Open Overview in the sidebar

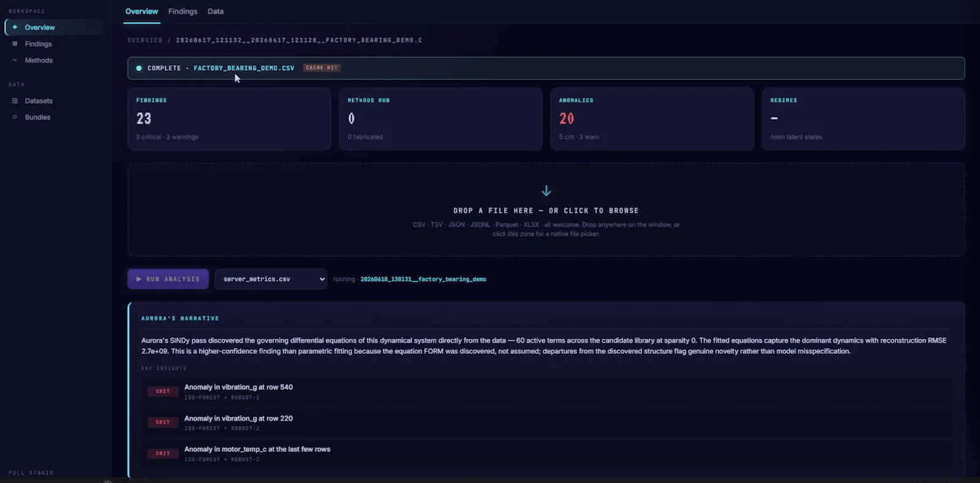pos(55,28)
